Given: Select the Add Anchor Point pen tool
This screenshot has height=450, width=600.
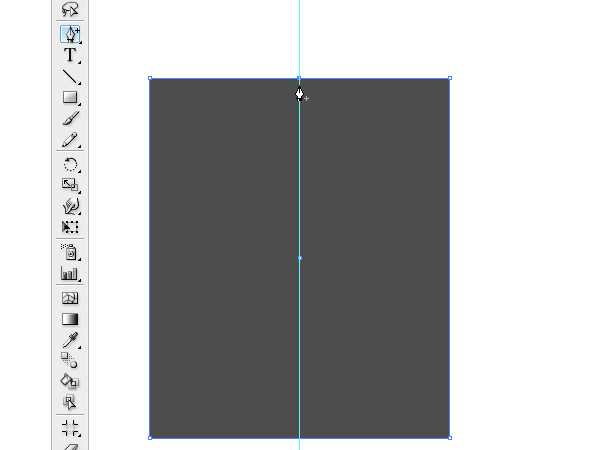Looking at the screenshot, I should pyautogui.click(x=70, y=34).
